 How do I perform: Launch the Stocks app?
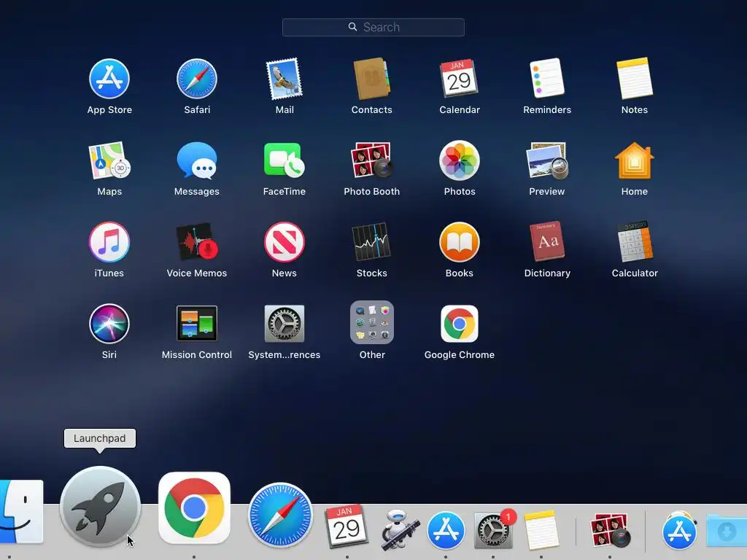point(371,242)
